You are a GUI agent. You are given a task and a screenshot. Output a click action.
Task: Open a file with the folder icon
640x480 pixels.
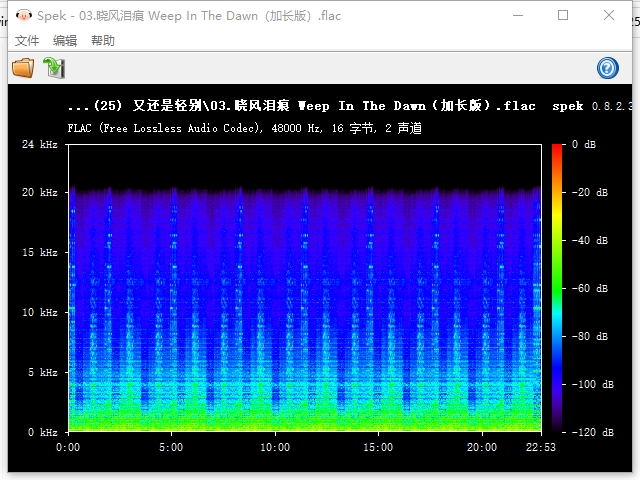[23, 68]
